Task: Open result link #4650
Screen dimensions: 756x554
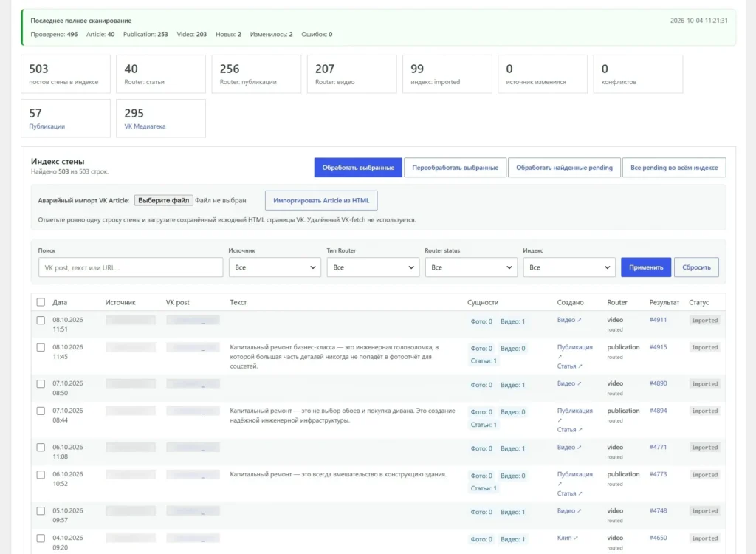Action: 658,538
